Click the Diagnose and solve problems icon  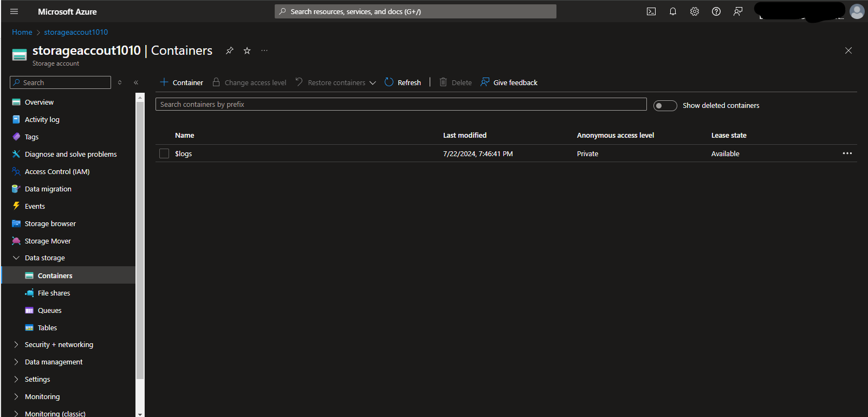point(16,154)
